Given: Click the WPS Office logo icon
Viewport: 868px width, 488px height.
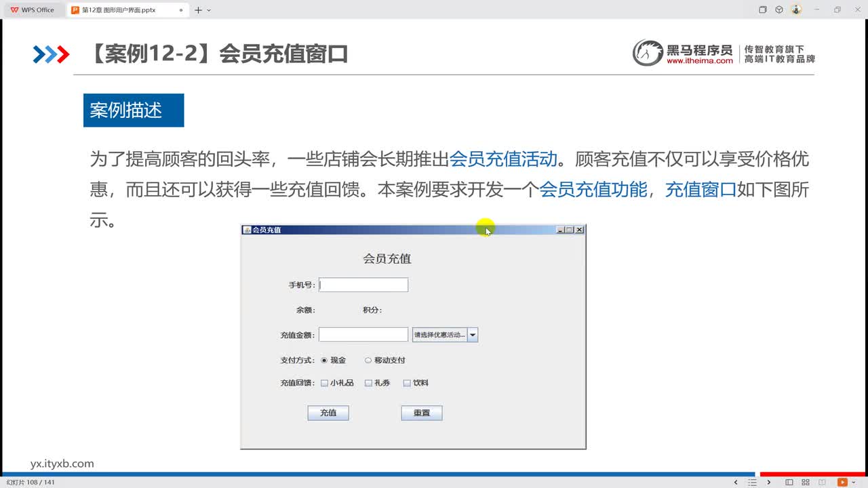Looking at the screenshot, I should [x=14, y=9].
